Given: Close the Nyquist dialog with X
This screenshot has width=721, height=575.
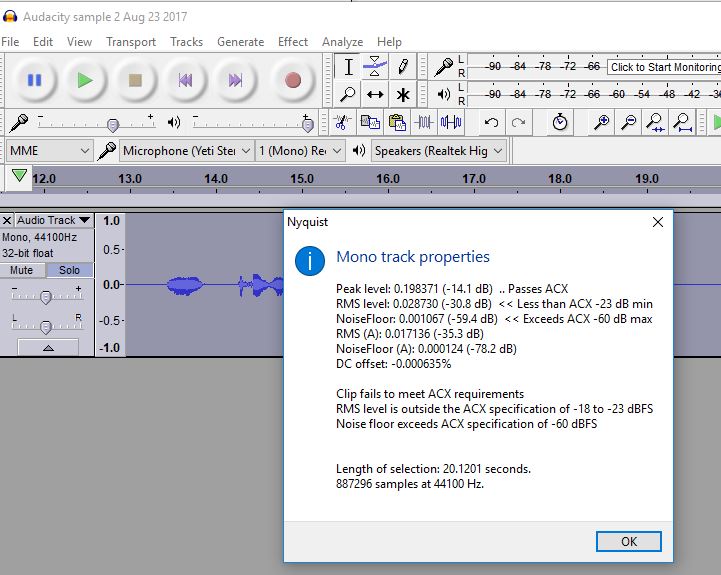Looking at the screenshot, I should 658,222.
